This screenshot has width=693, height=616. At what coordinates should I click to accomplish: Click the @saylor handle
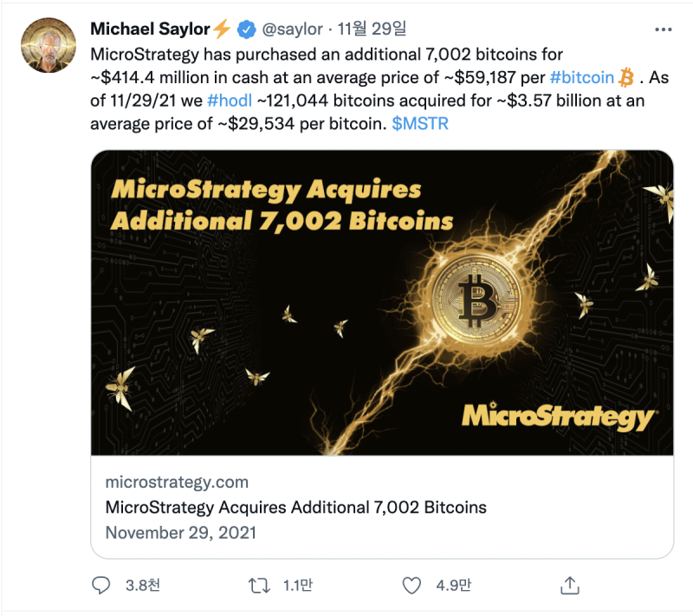pyautogui.click(x=292, y=29)
